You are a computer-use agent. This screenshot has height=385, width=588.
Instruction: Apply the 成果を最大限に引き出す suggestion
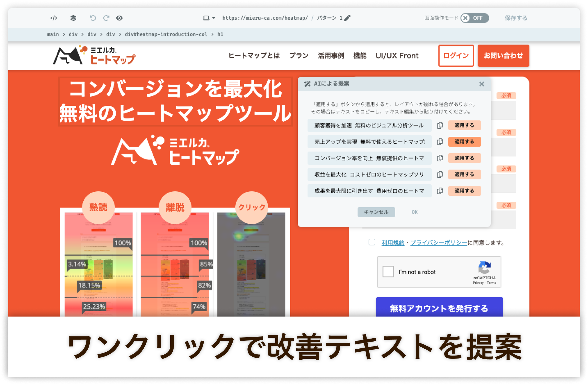click(464, 191)
